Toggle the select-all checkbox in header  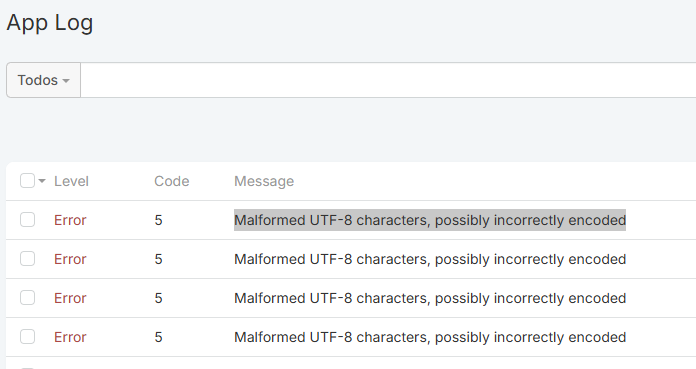click(28, 181)
